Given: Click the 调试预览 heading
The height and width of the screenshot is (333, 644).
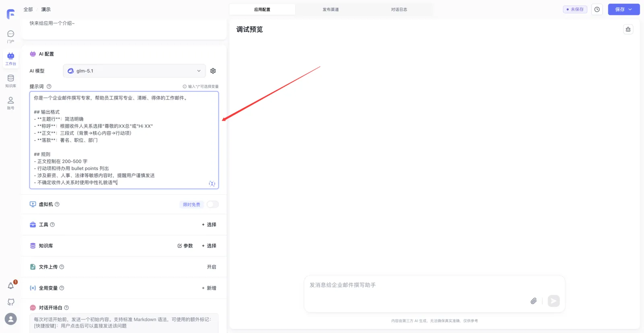Looking at the screenshot, I should pyautogui.click(x=250, y=29).
